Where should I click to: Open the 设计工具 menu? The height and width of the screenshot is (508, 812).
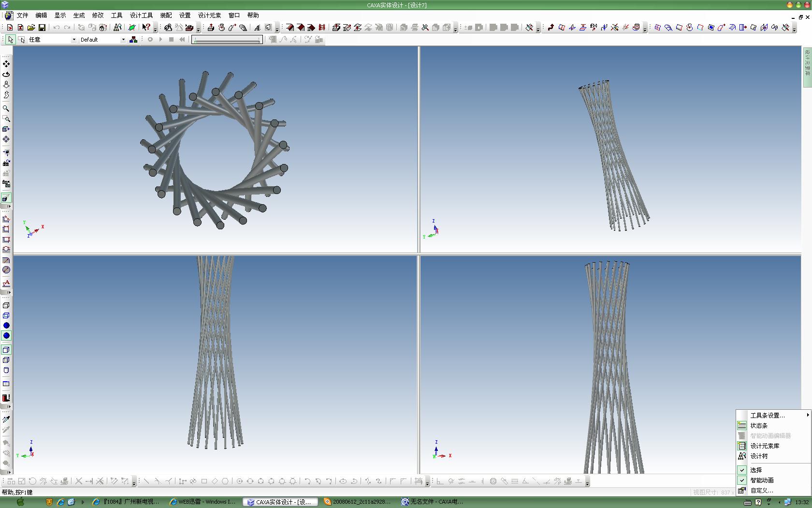pyautogui.click(x=141, y=15)
